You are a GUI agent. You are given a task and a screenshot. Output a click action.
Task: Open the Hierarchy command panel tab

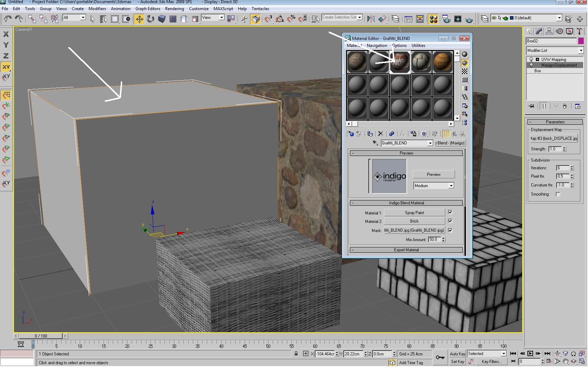coord(549,32)
